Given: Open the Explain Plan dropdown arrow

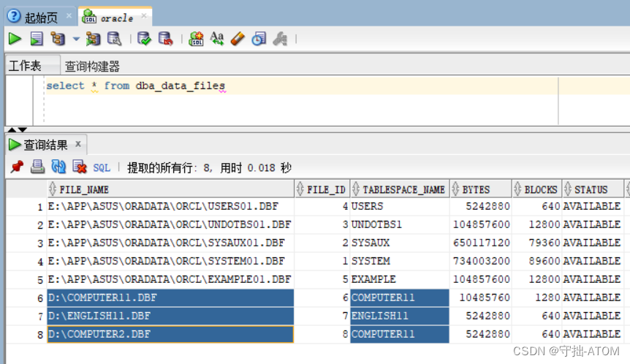Looking at the screenshot, I should pos(76,39).
